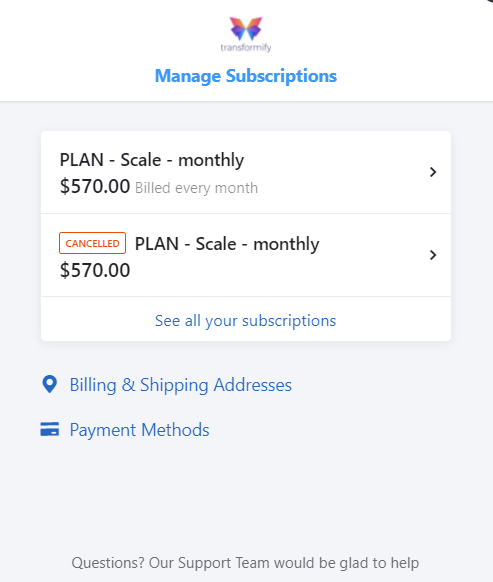Click the transformify wordmark under the logo
Screen dimensions: 493x582
coord(246,48)
